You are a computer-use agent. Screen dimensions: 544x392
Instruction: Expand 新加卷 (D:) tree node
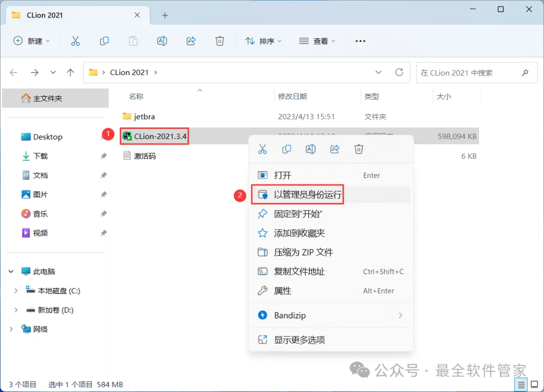click(16, 310)
